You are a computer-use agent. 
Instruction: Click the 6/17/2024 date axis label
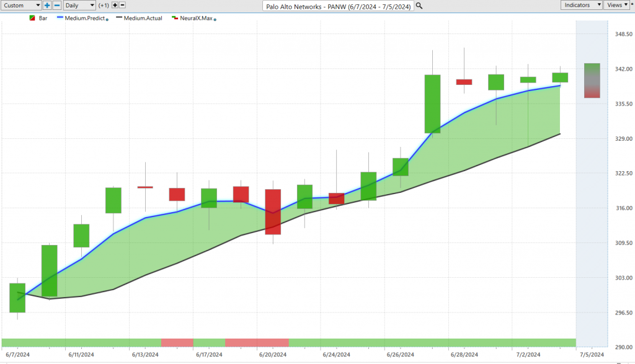209,354
